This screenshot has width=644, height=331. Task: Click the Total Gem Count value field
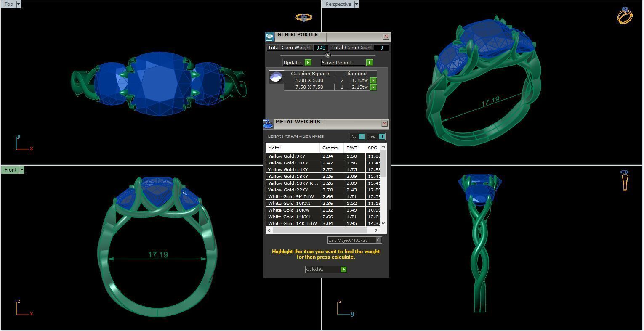click(x=381, y=48)
